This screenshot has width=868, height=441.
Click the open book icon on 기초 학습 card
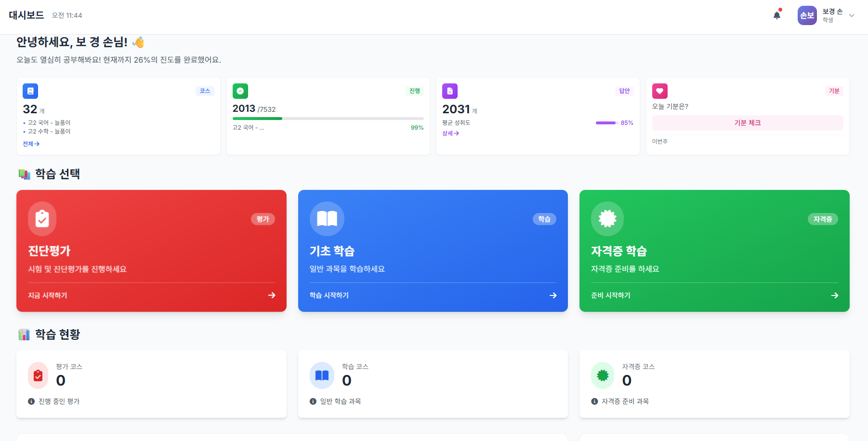tap(327, 219)
